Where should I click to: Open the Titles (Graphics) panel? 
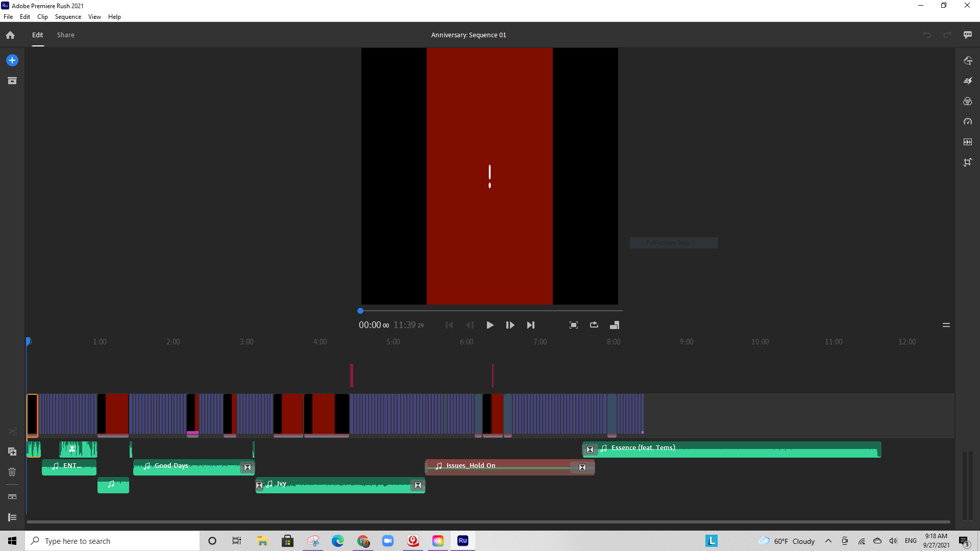pos(968,60)
